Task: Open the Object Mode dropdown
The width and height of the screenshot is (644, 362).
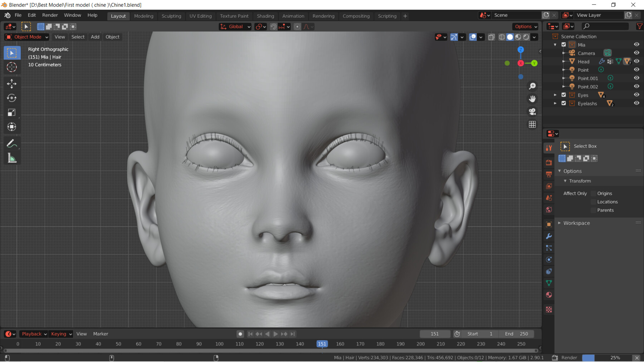Action: [x=26, y=37]
